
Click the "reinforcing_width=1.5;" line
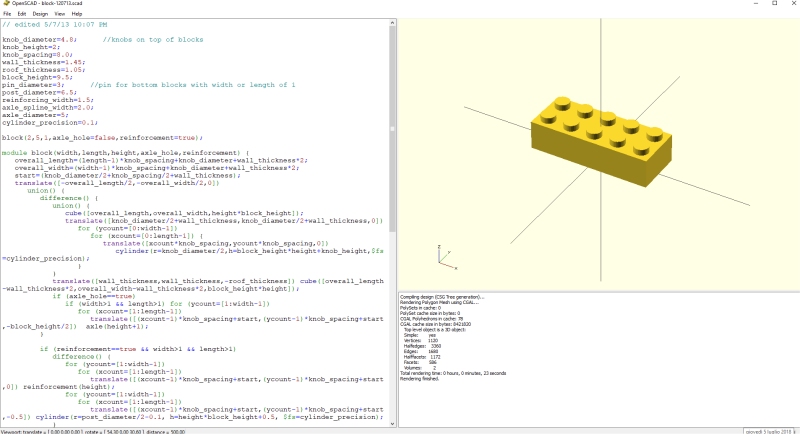[x=48, y=100]
